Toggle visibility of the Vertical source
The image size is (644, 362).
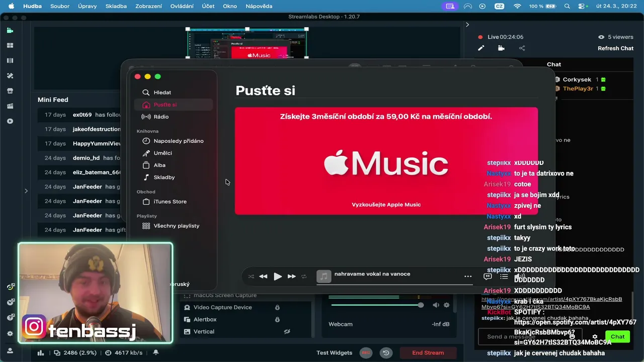[x=287, y=331]
